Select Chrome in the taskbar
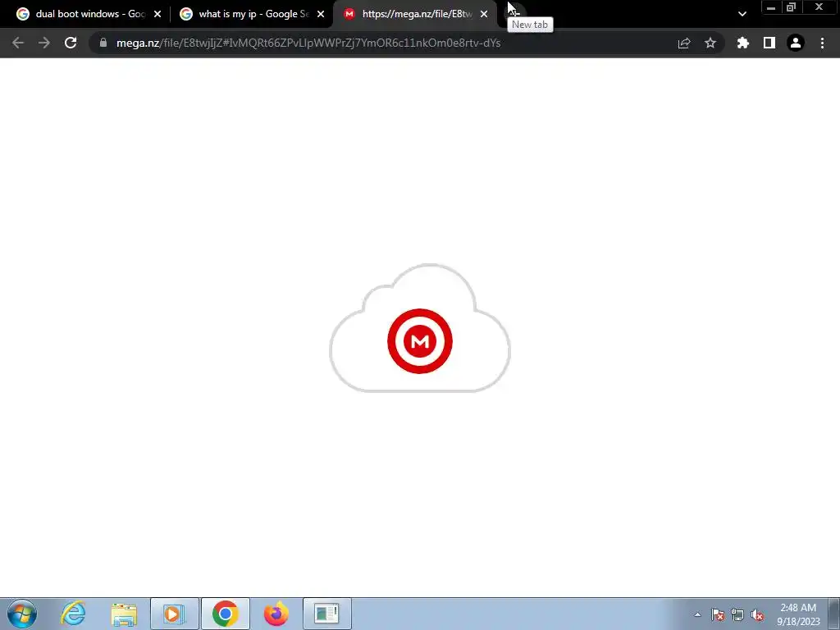 click(226, 614)
